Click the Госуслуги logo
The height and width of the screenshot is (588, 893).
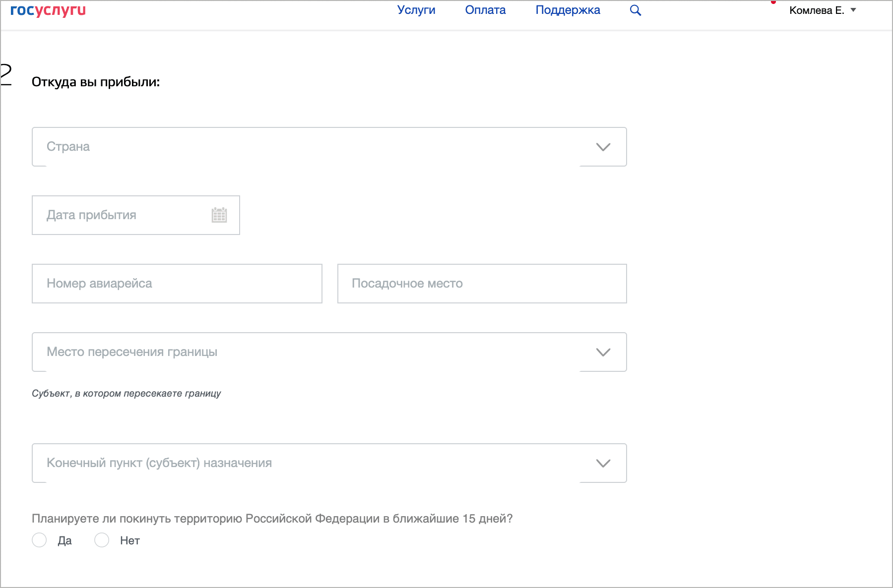(48, 10)
